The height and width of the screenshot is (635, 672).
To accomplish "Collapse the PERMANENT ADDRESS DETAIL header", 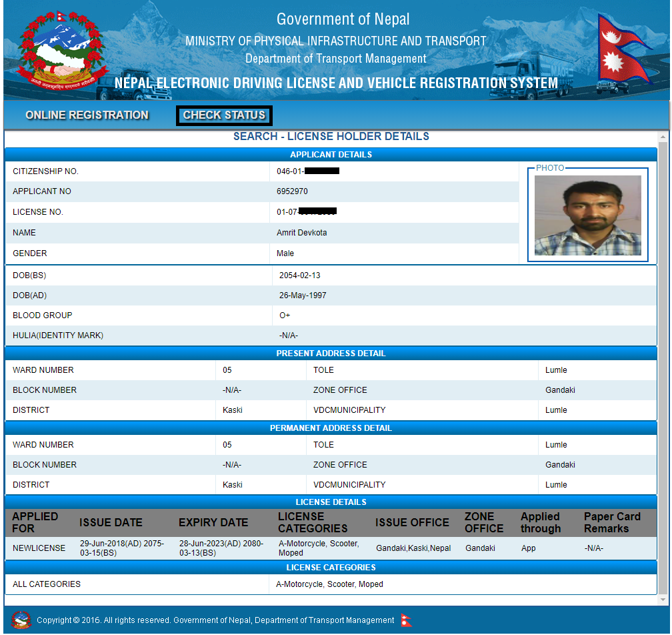I will click(x=331, y=428).
